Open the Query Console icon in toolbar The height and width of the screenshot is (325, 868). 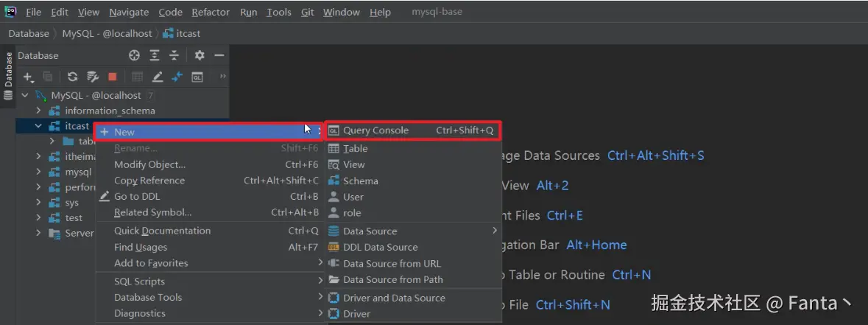197,77
